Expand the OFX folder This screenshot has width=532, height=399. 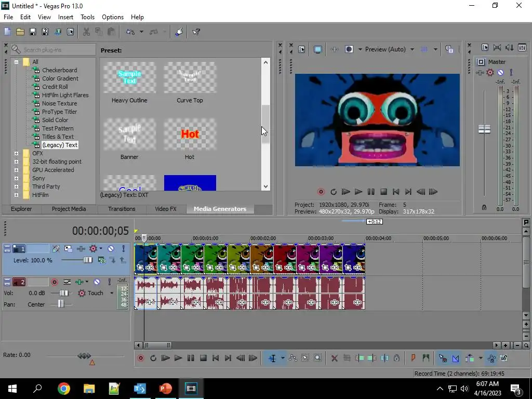tap(16, 153)
